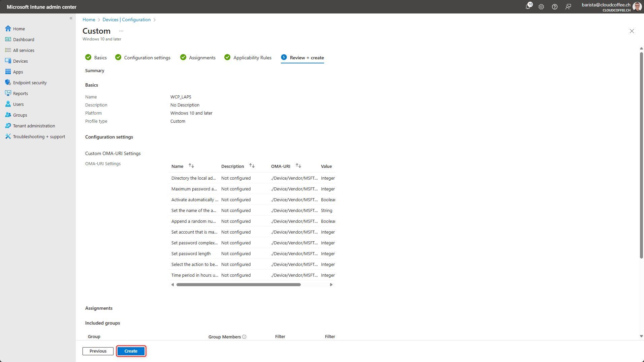644x362 pixels.
Task: Open more options next to Custom title
Action: pyautogui.click(x=121, y=31)
